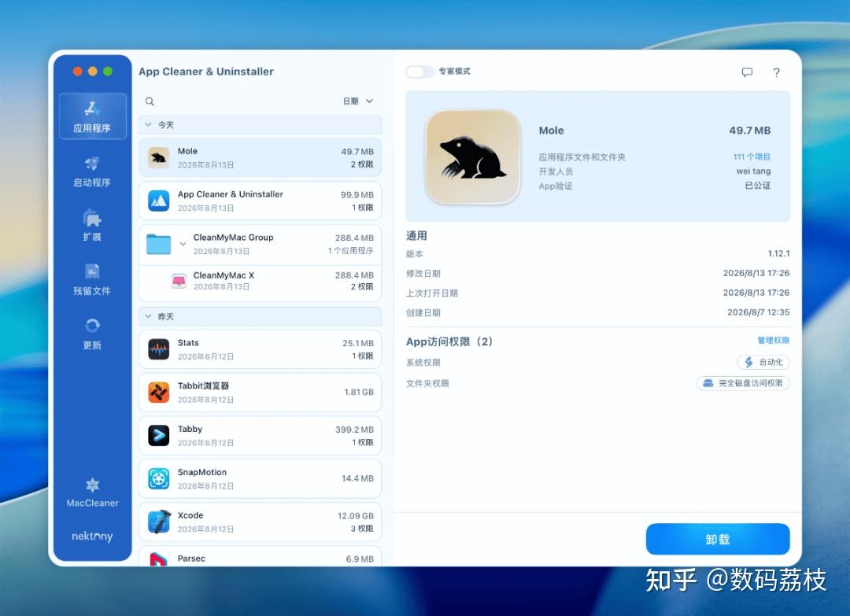Open the 应用程序 section in sidebar
The width and height of the screenshot is (850, 616).
92,116
